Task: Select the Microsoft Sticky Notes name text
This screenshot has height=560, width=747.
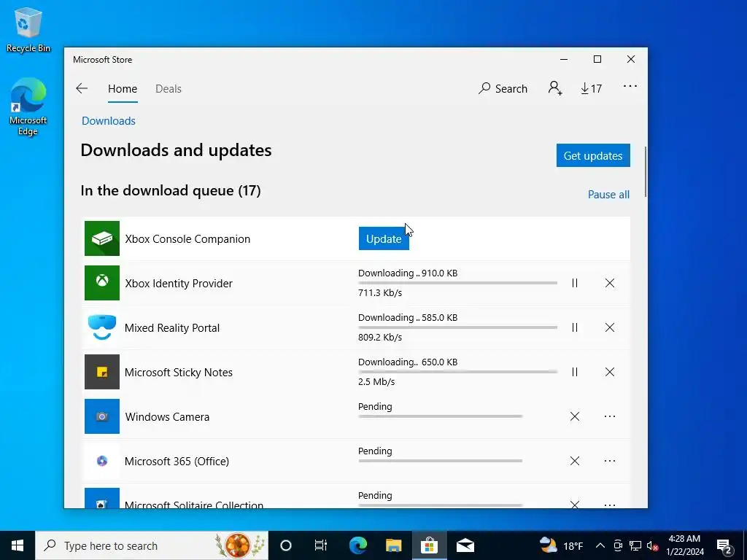Action: point(179,373)
